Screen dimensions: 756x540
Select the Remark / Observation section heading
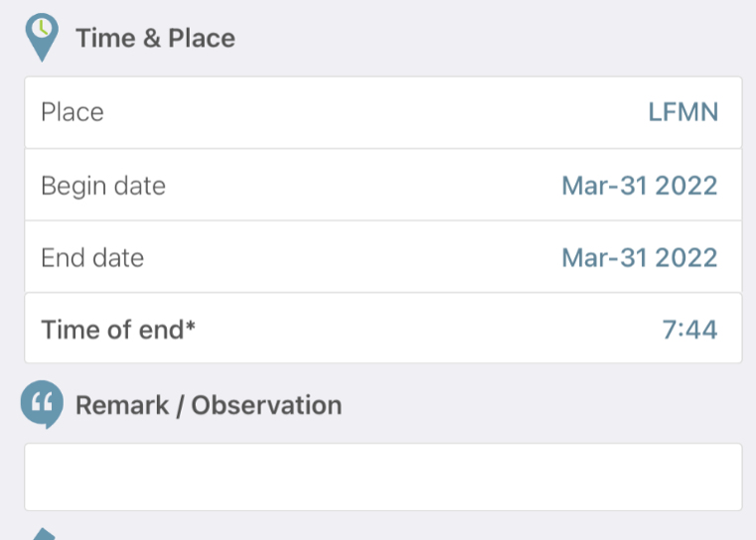pos(209,405)
